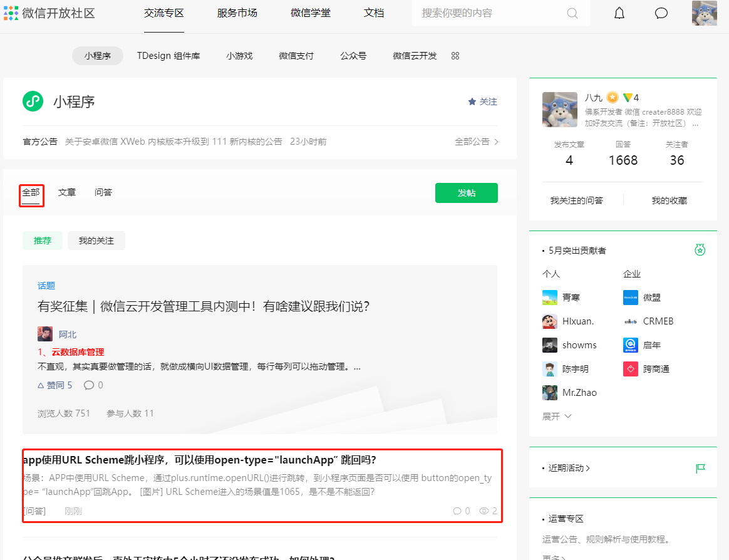Open 服务市场 top nav
The width and height of the screenshot is (729, 560).
pos(237,13)
